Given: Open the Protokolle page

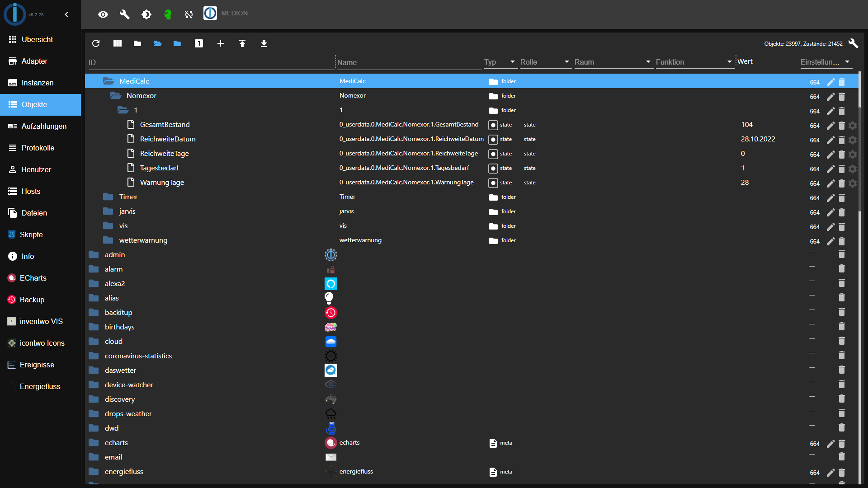Looking at the screenshot, I should 41,148.
